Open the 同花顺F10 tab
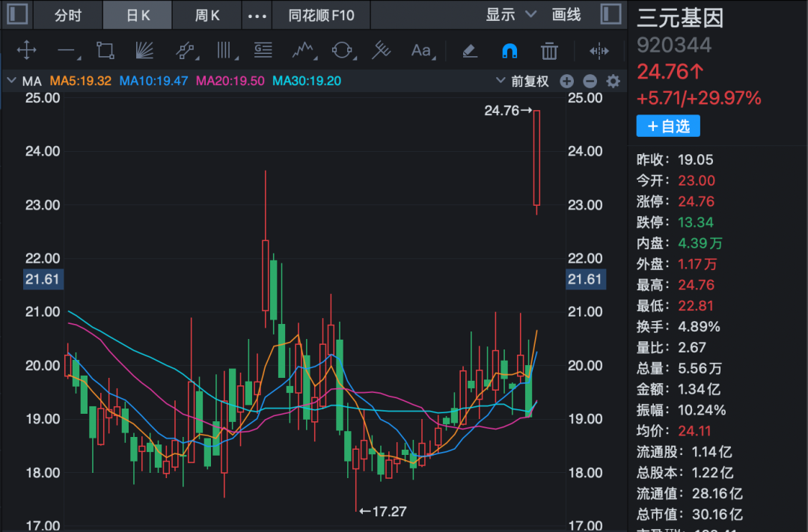The height and width of the screenshot is (532, 808). click(x=321, y=15)
